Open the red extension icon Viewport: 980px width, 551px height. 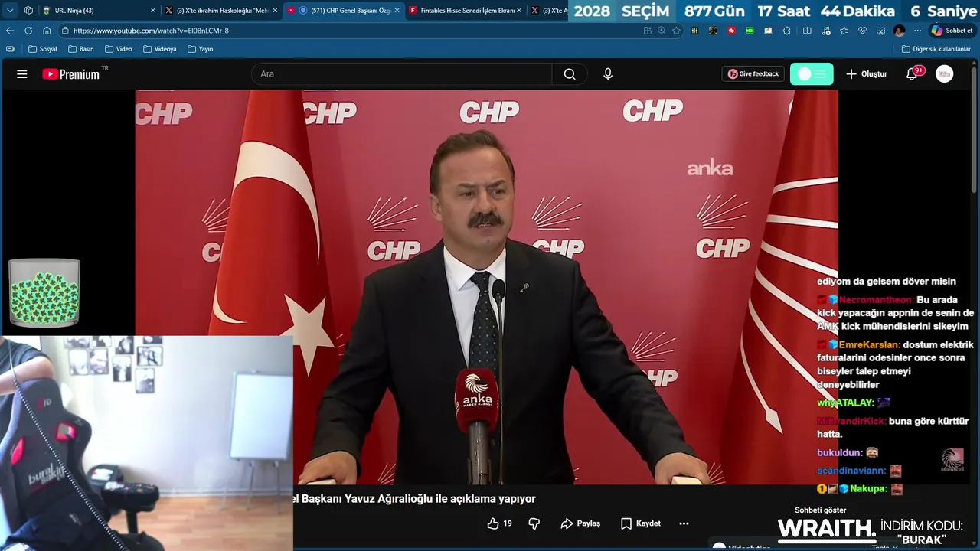(731, 31)
